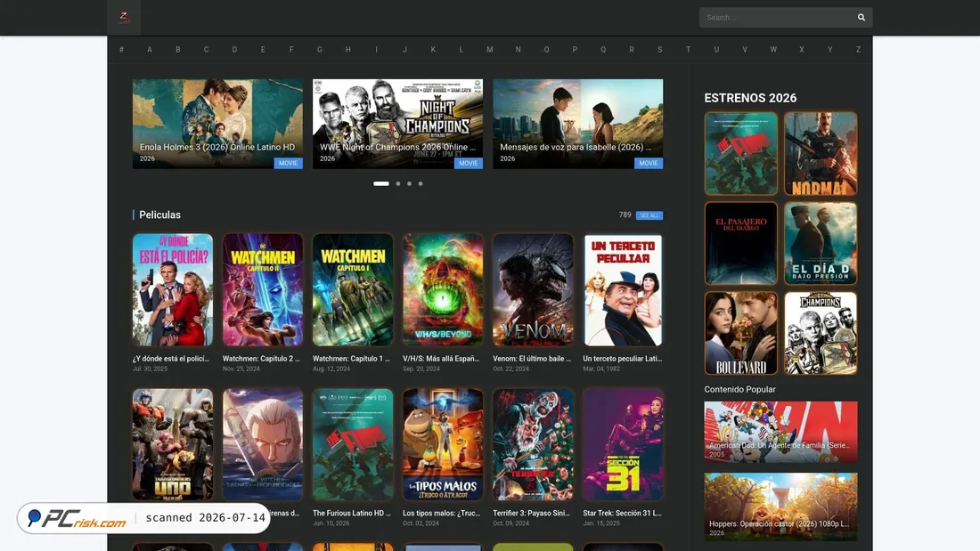The width and height of the screenshot is (980, 551).
Task: Select letter W in the alphabet bar
Action: [x=773, y=49]
